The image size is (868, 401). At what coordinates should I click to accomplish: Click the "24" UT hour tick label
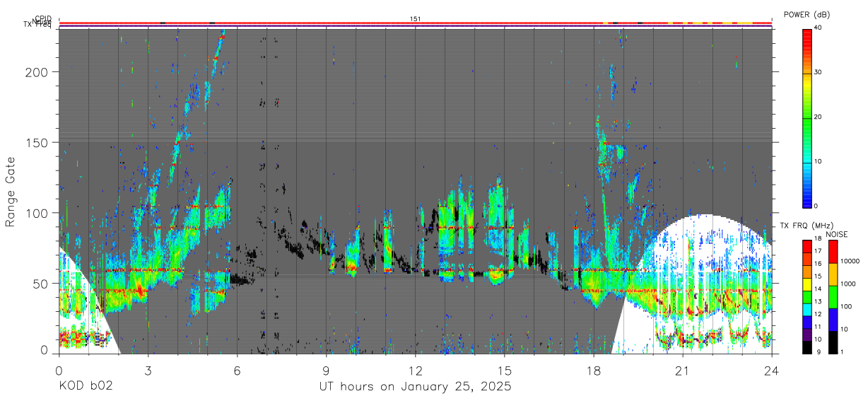772,370
